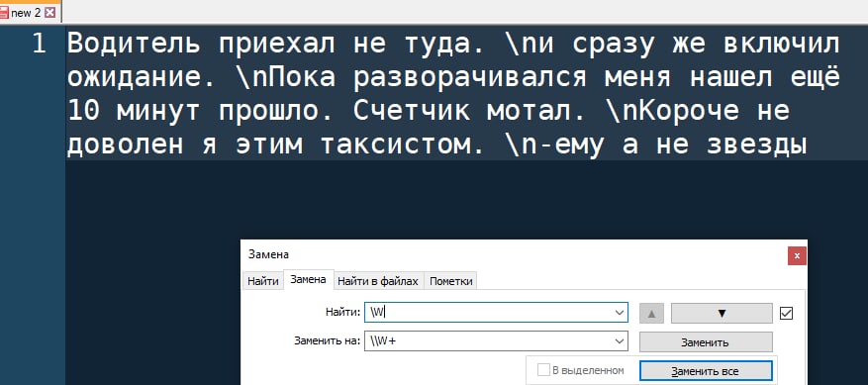Switch to the Найти tab
Image resolution: width=868 pixels, height=385 pixels.
click(263, 281)
